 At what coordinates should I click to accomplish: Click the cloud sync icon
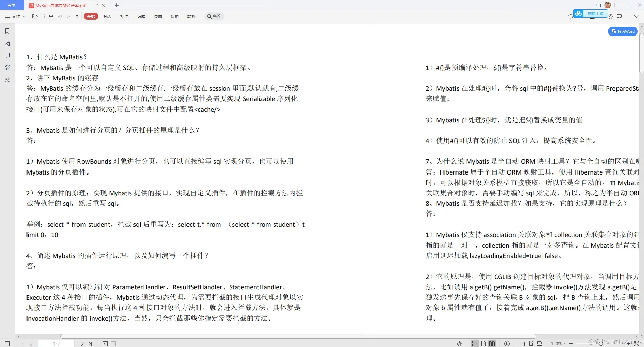click(570, 16)
